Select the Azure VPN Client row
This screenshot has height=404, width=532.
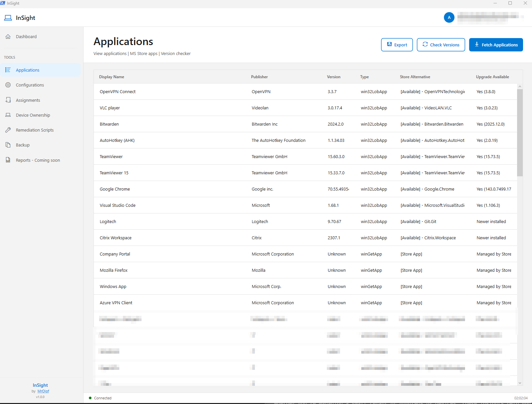(x=305, y=303)
